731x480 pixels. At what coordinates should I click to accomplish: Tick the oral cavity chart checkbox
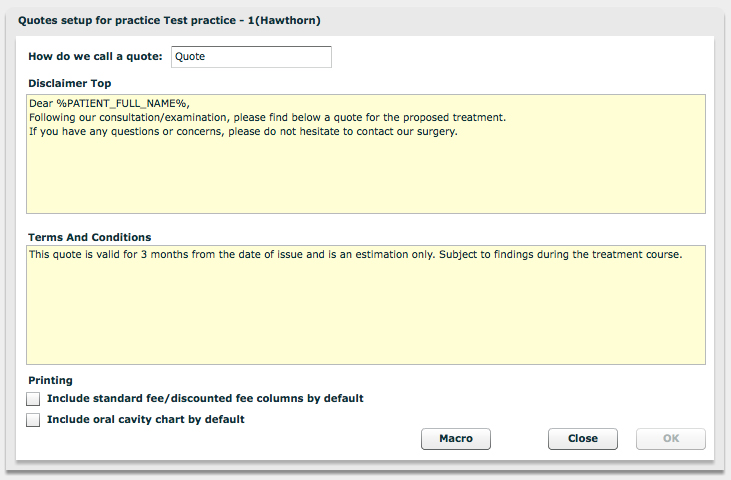coord(33,420)
